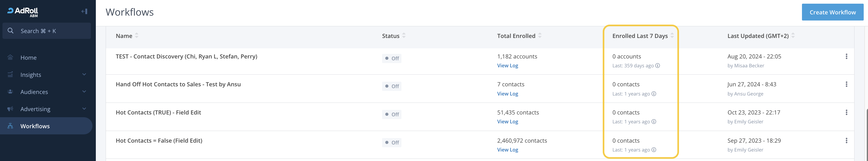
Task: Collapse the sidebar with the arrow icon
Action: pos(84,11)
